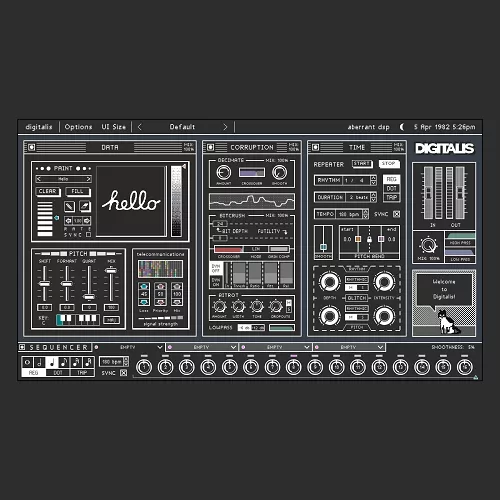500x500 pixels.
Task: Click the left arrow of Paint rate
Action: (x=68, y=220)
